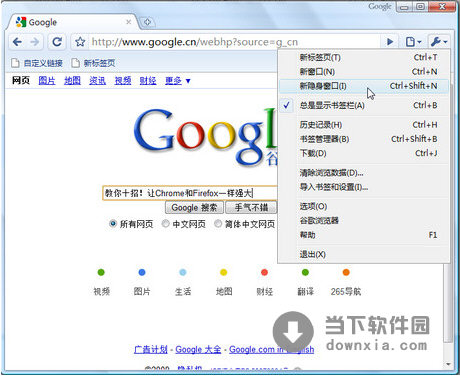Open the page control menu icon
Image resolution: width=460 pixels, height=376 pixels.
tap(413, 42)
